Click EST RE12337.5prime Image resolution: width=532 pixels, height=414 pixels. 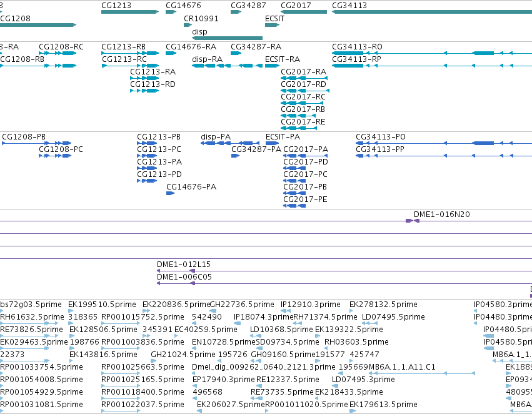point(288,380)
